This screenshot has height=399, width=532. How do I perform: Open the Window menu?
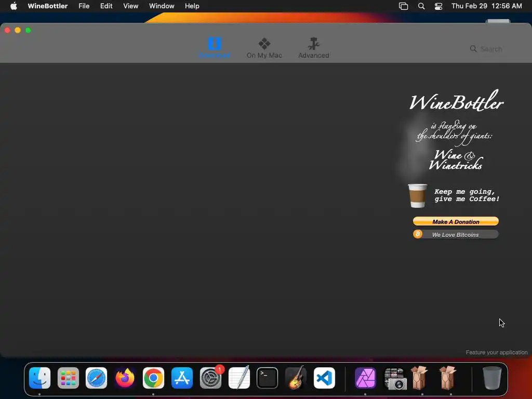click(162, 6)
